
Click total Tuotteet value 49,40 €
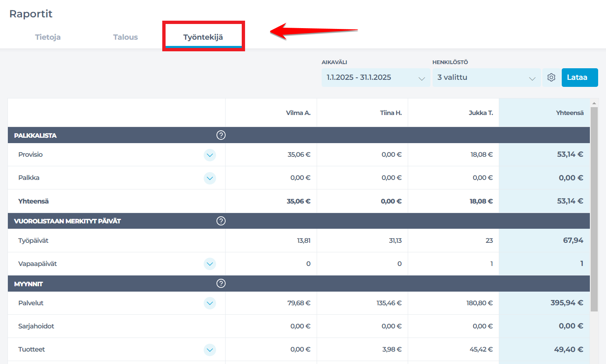point(568,350)
